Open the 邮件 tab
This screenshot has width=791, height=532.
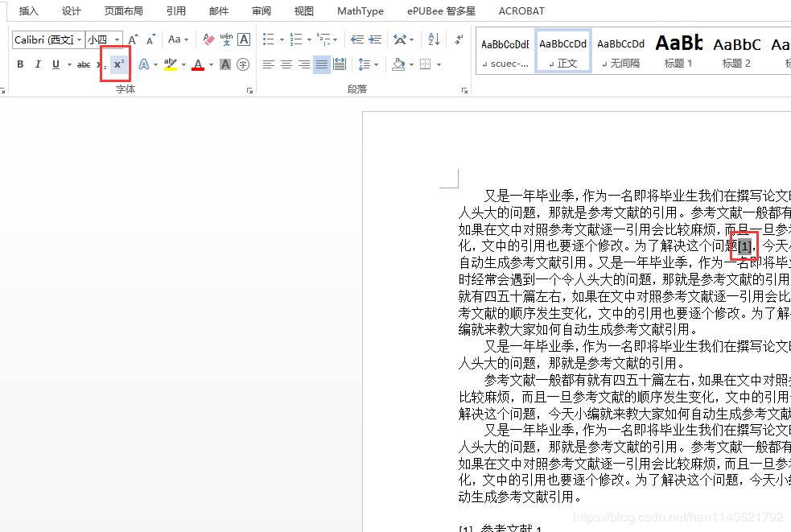point(219,10)
